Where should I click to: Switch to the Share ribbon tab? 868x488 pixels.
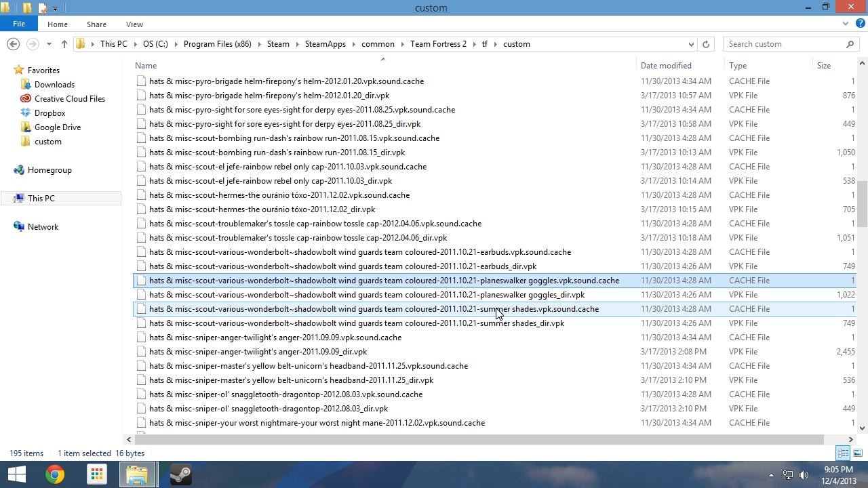[x=96, y=24]
